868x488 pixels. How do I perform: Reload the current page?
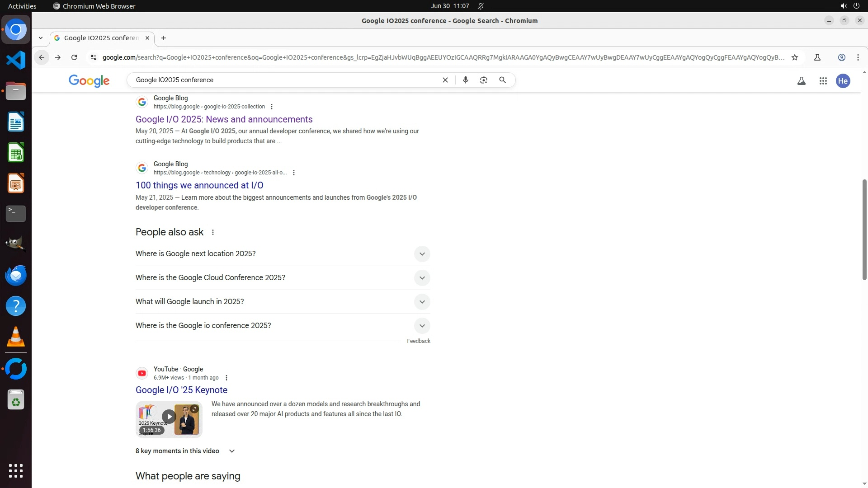coord(74,57)
